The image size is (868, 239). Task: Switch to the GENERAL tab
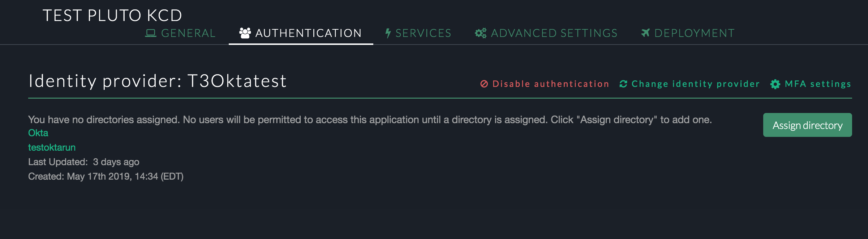tap(188, 33)
